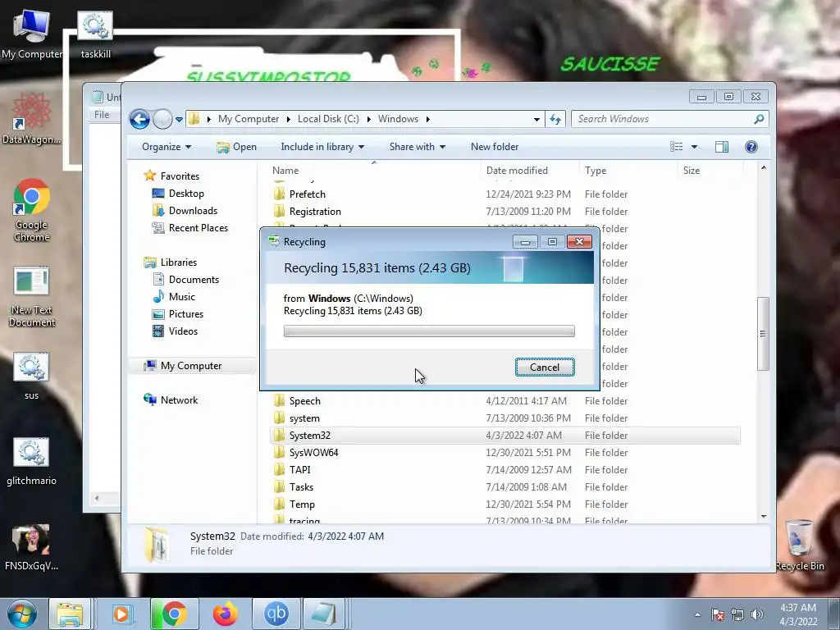Sort by the Name column header
This screenshot has height=630, width=840.
tap(374, 171)
